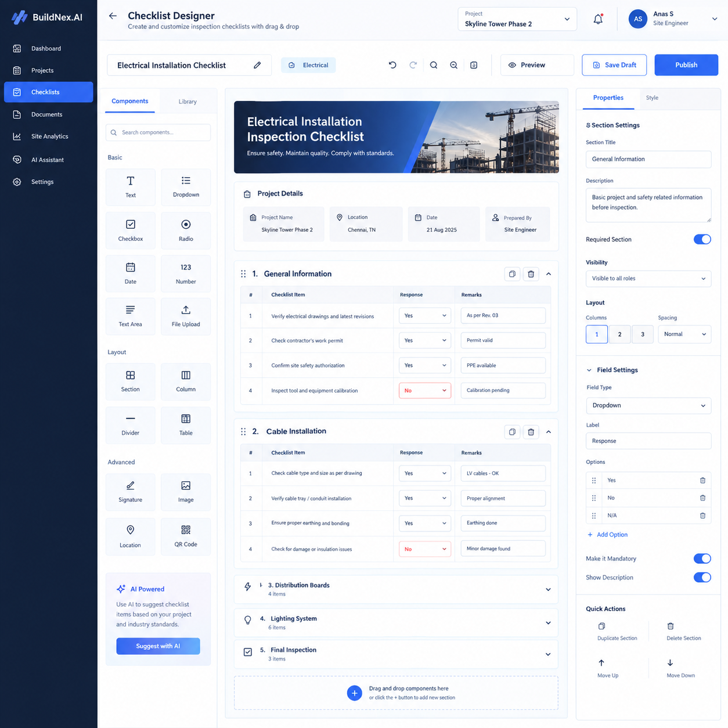Click the fit-to-page icon in toolbar
The height and width of the screenshot is (728, 728).
(474, 65)
